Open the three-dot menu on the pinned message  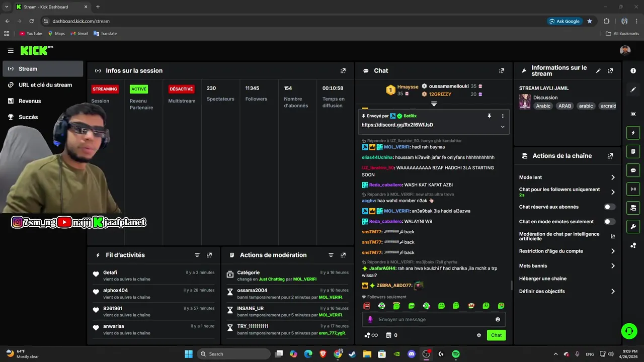[x=503, y=116]
